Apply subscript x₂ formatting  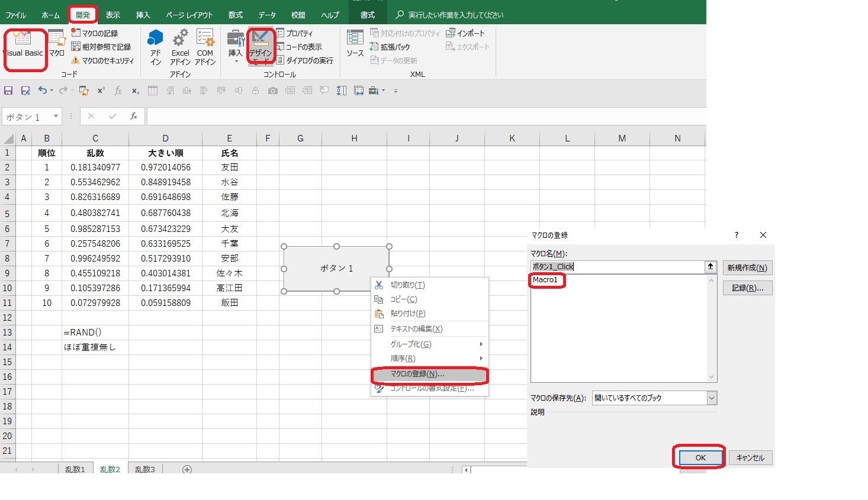[136, 91]
